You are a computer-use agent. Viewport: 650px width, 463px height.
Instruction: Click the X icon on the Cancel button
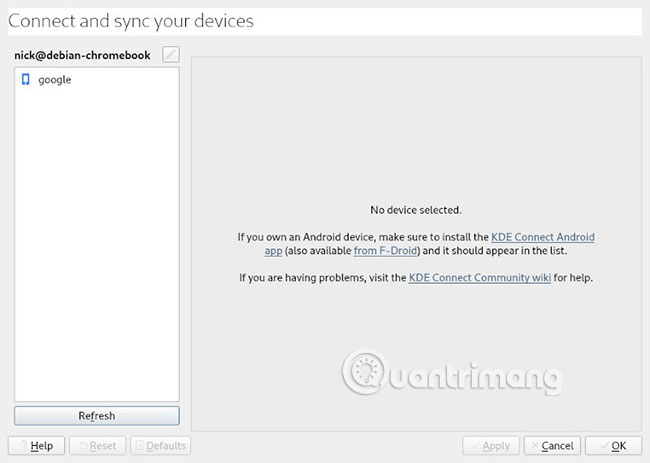[x=535, y=446]
